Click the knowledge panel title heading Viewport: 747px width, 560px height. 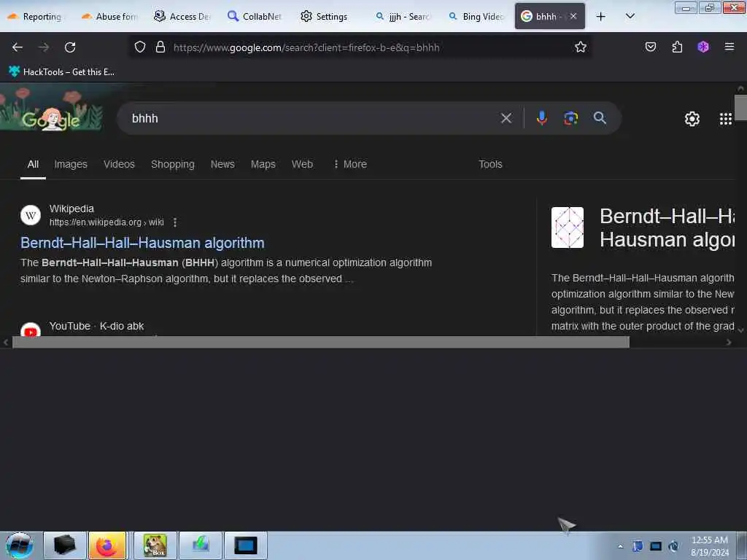pos(667,227)
